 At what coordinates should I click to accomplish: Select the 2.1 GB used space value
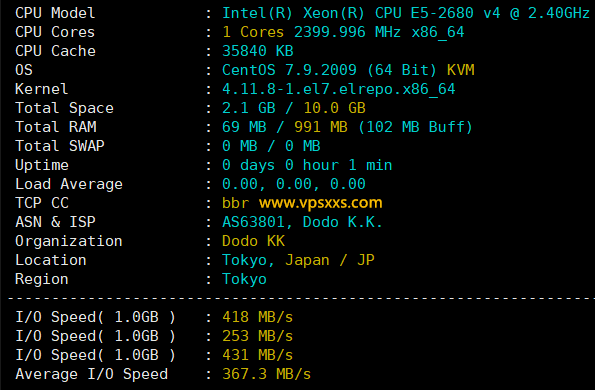249,108
